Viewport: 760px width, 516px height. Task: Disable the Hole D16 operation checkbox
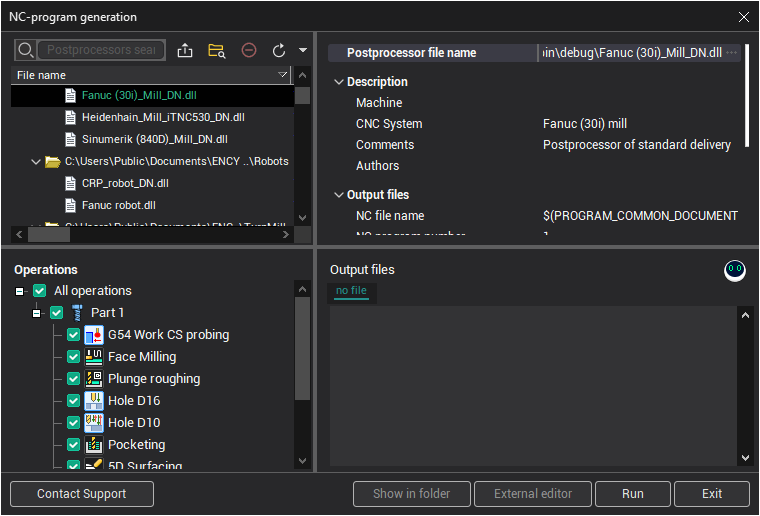[x=73, y=401]
